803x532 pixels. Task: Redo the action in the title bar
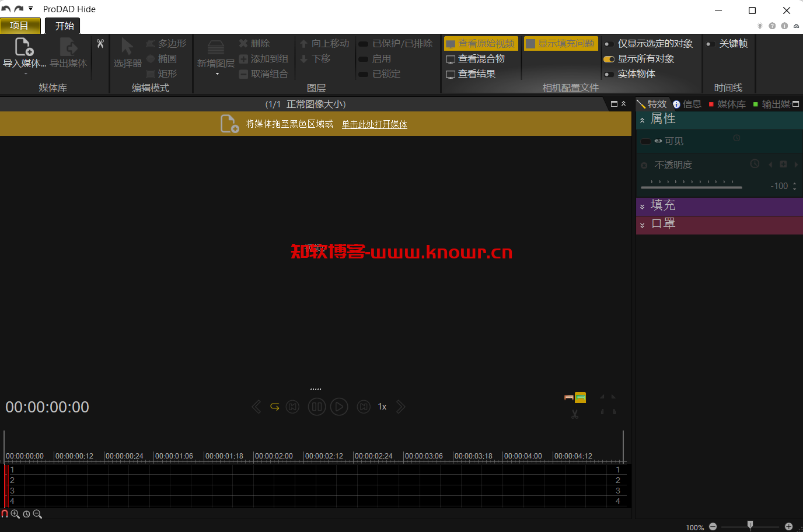19,9
